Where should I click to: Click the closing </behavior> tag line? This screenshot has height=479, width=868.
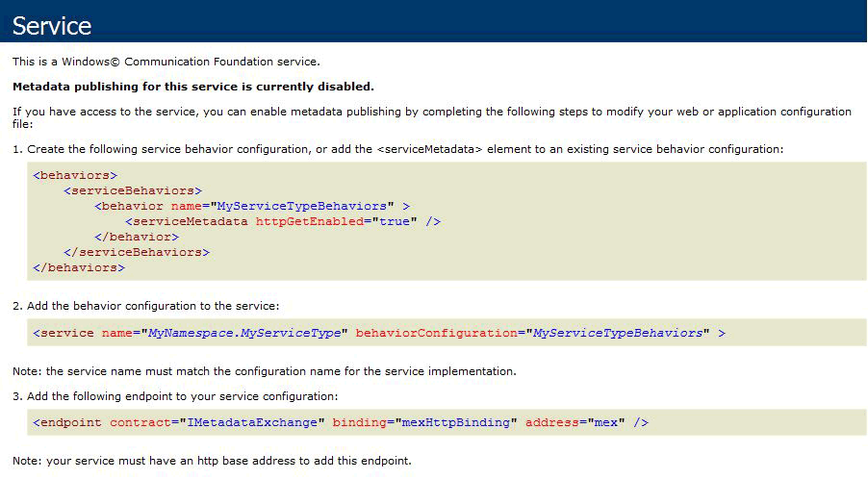point(137,237)
